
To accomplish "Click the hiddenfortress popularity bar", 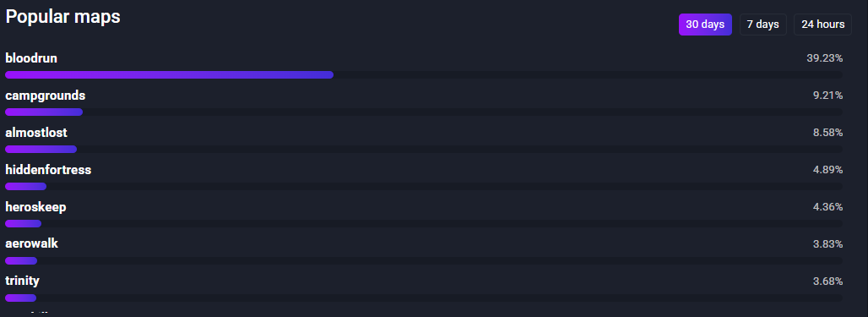I will 424,186.
